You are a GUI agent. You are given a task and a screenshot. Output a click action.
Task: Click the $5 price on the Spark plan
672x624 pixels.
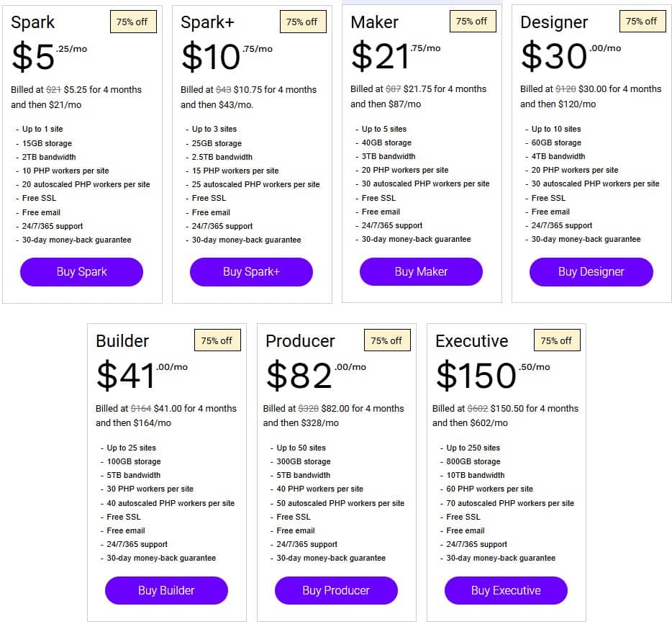(33, 58)
